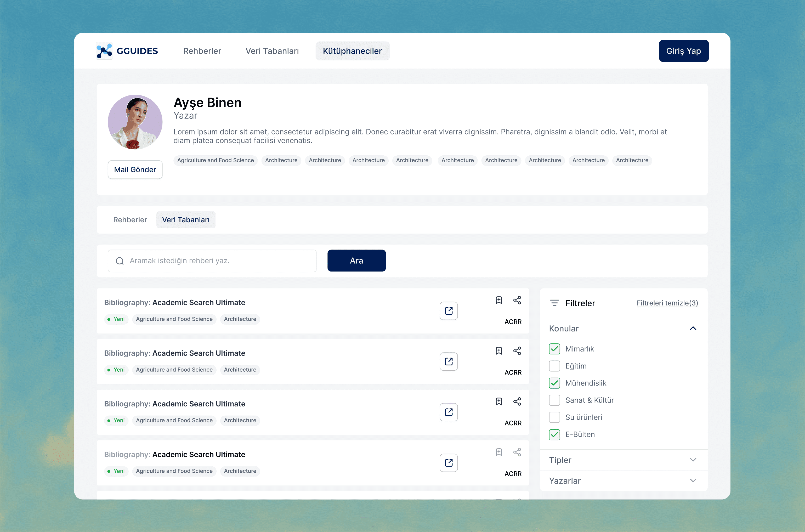This screenshot has width=805, height=532.
Task: Click the GGUIDES logo icon
Action: pos(104,51)
